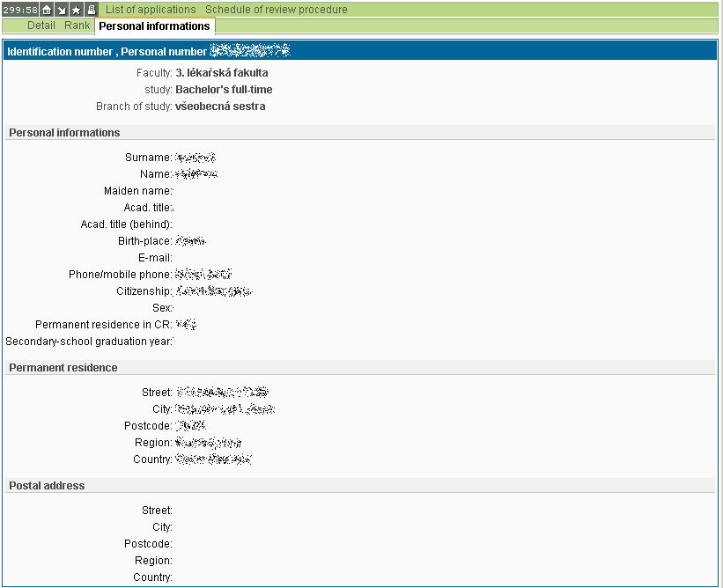This screenshot has height=588, width=723.
Task: Switch to the Rank tab
Action: pyautogui.click(x=77, y=26)
